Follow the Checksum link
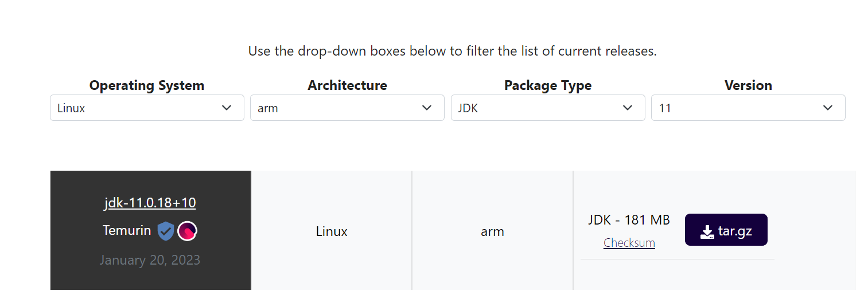This screenshot has height=303, width=868. (629, 243)
